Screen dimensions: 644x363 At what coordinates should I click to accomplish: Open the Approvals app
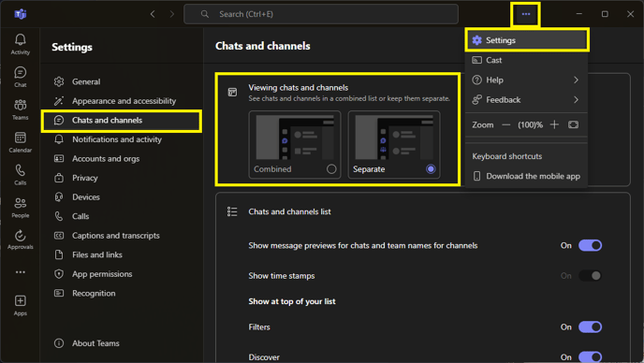[21, 240]
